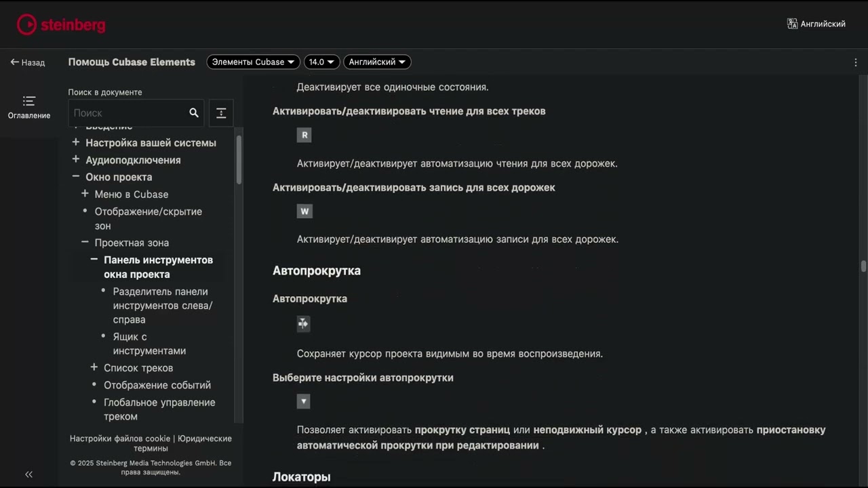Click the autoscroll settings triangle icon
Image resolution: width=868 pixels, height=488 pixels.
click(x=303, y=402)
